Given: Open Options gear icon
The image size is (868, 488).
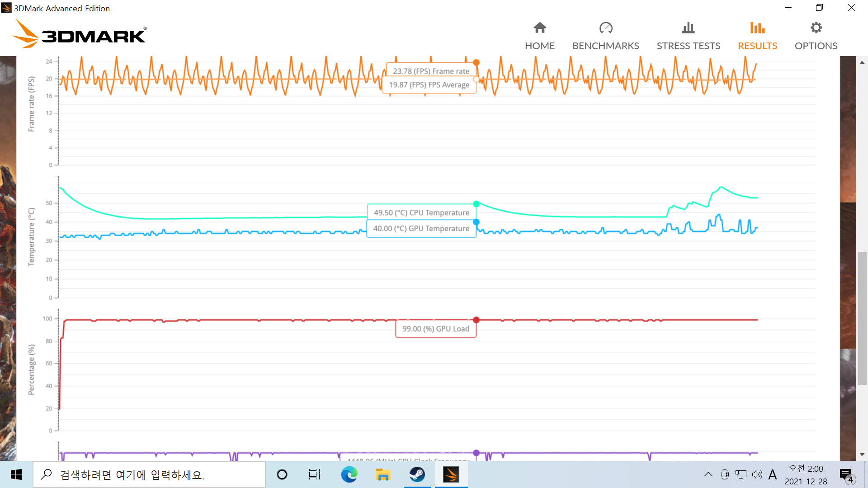Looking at the screenshot, I should (816, 28).
